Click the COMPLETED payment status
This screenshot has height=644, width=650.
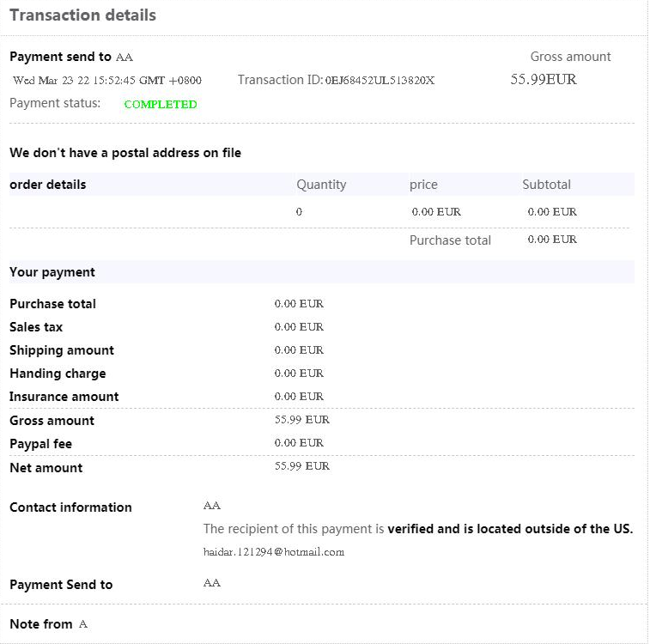161,105
